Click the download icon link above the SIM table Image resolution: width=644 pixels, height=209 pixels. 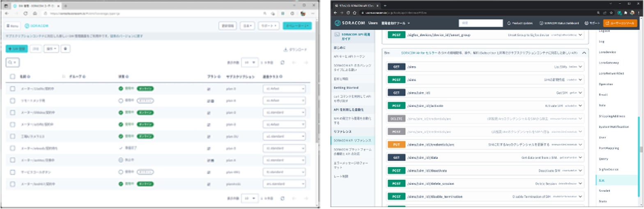pyautogui.click(x=295, y=49)
